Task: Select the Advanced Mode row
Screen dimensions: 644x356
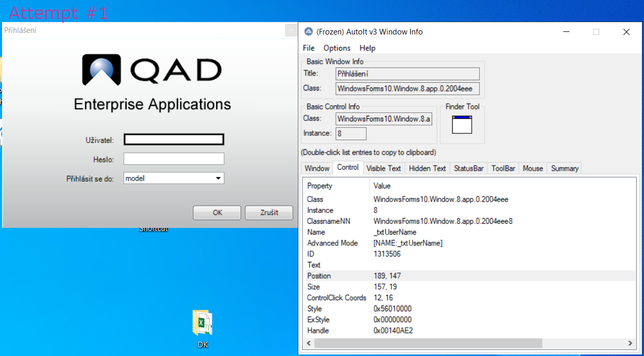Action: pyautogui.click(x=470, y=243)
